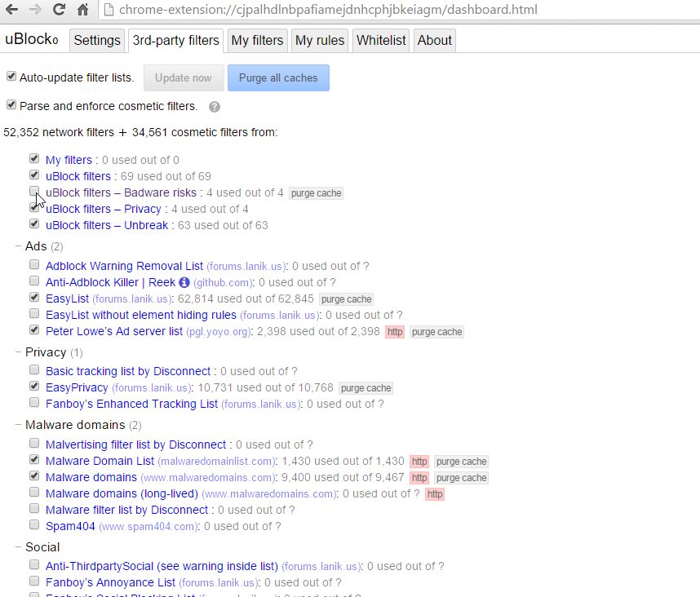Open the uBlock filters link
This screenshot has height=597, width=700.
(x=78, y=176)
